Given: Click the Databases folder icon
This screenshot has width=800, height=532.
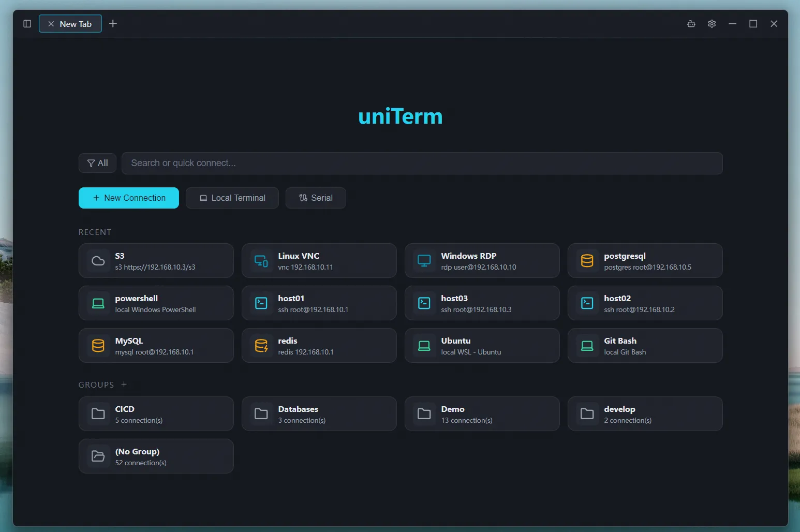Looking at the screenshot, I should coord(261,414).
